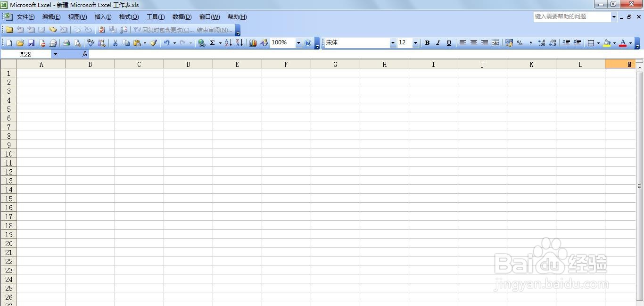The image size is (644, 306).
Task: Center text horizontally
Action: [x=474, y=43]
